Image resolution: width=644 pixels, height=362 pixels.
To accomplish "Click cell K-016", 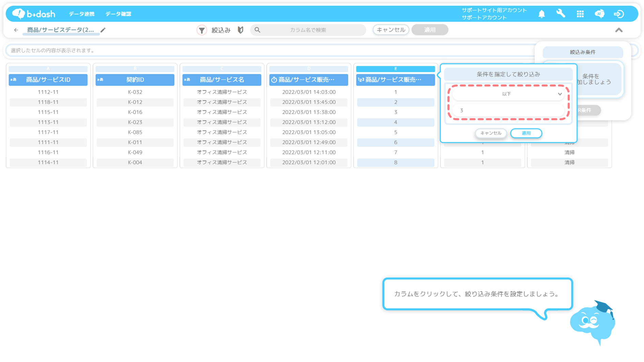I will pos(135,112).
